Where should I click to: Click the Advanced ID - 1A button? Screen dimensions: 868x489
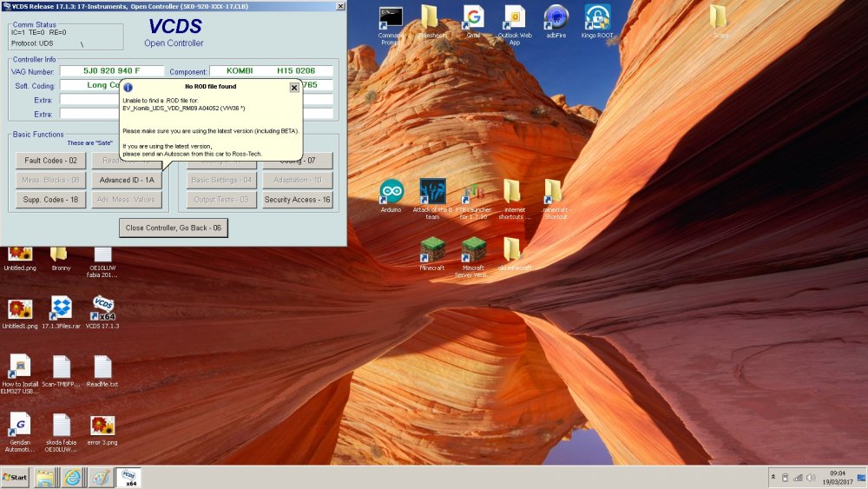tap(127, 180)
